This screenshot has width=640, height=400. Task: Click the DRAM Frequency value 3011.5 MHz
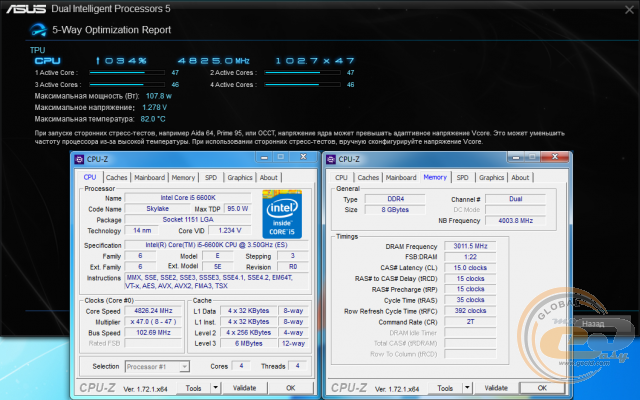tap(470, 246)
